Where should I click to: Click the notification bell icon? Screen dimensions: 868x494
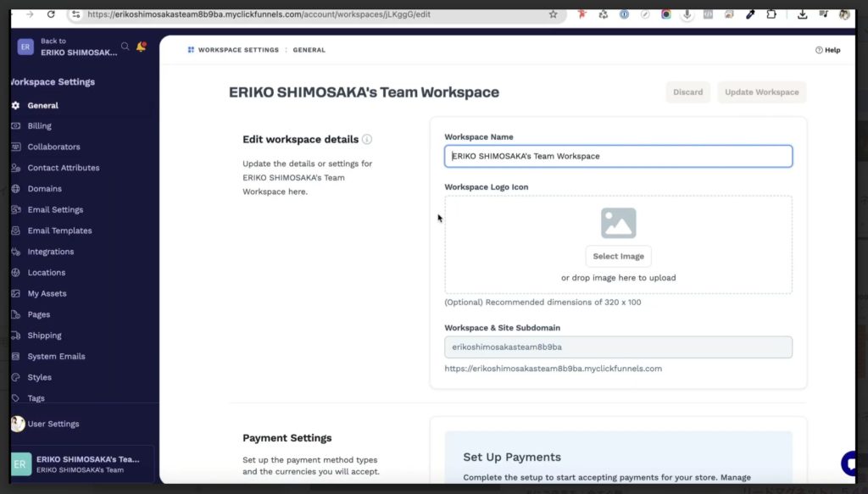[x=141, y=47]
